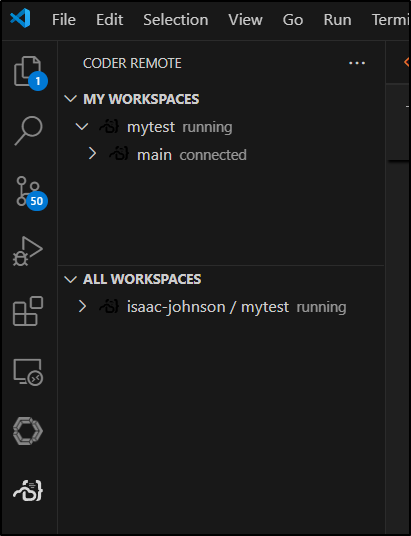411x536 pixels.
Task: Click the connected status text
Action: click(x=213, y=155)
